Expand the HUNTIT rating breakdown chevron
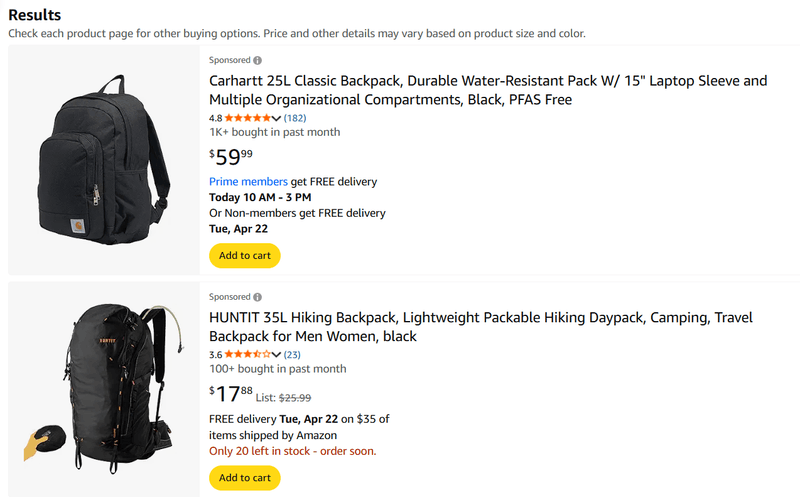This screenshot has height=497, width=800. 276,355
